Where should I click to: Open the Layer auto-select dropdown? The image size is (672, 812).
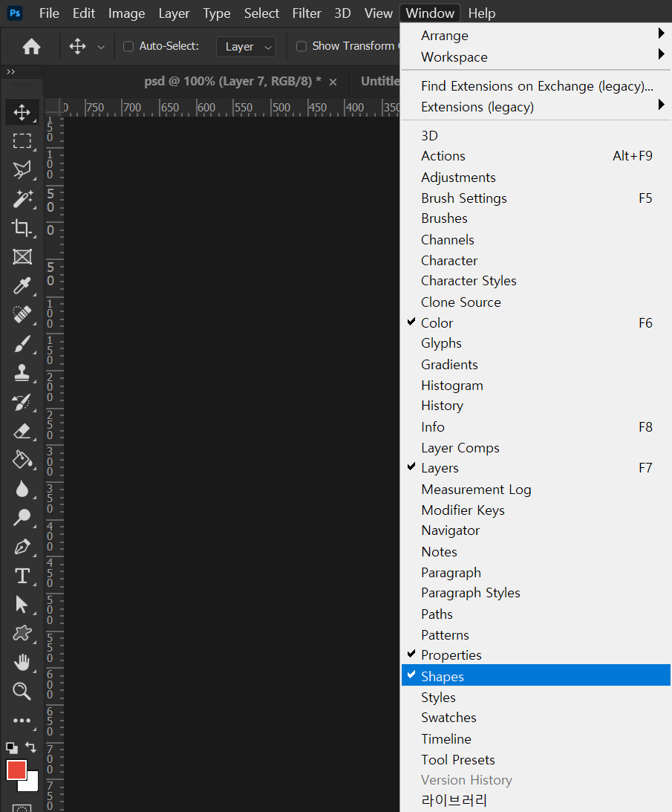246,47
